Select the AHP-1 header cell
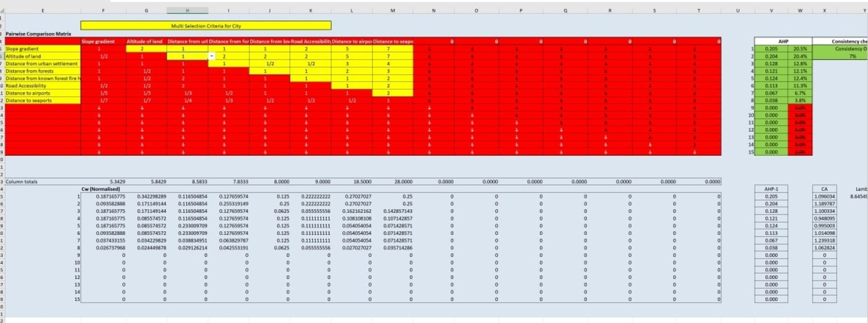The height and width of the screenshot is (323, 868). [x=771, y=189]
